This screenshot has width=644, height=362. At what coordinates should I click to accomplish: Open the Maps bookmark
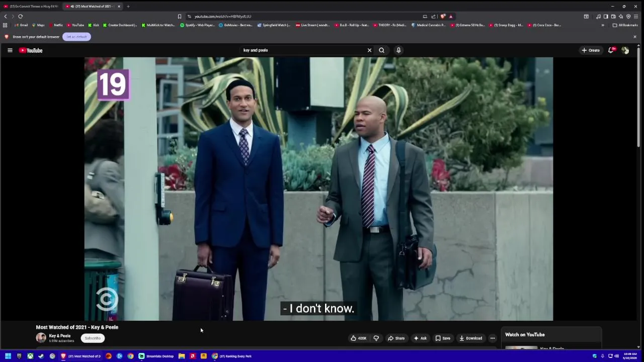(x=38, y=25)
